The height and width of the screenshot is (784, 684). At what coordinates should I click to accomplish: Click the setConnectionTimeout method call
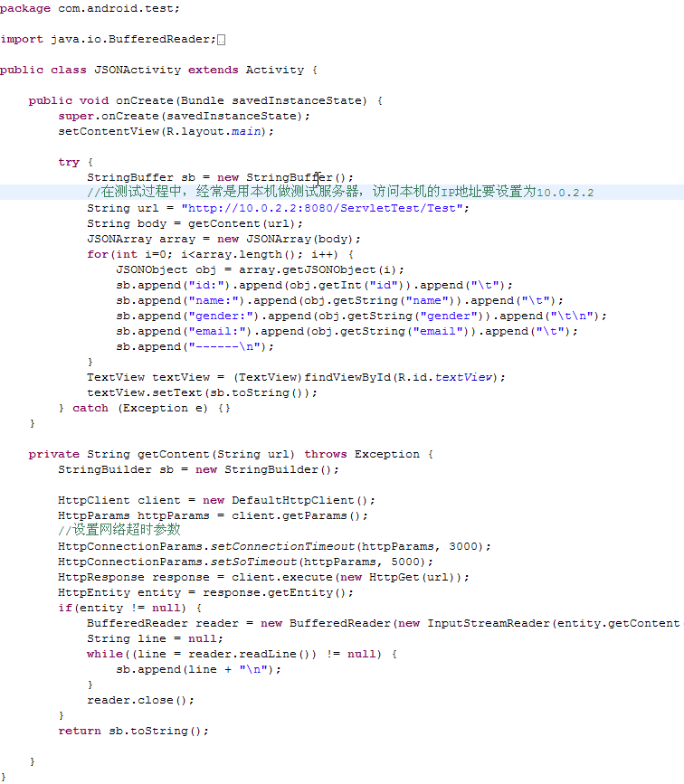coord(282,546)
